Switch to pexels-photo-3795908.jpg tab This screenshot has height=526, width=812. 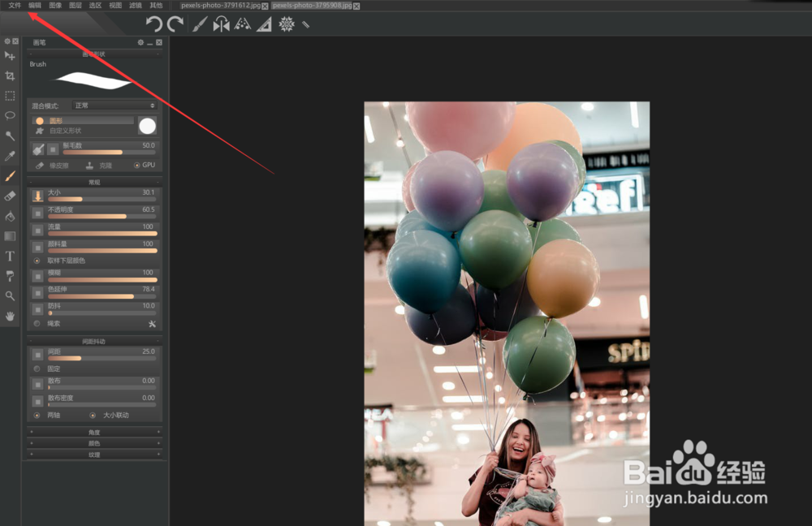pyautogui.click(x=312, y=6)
